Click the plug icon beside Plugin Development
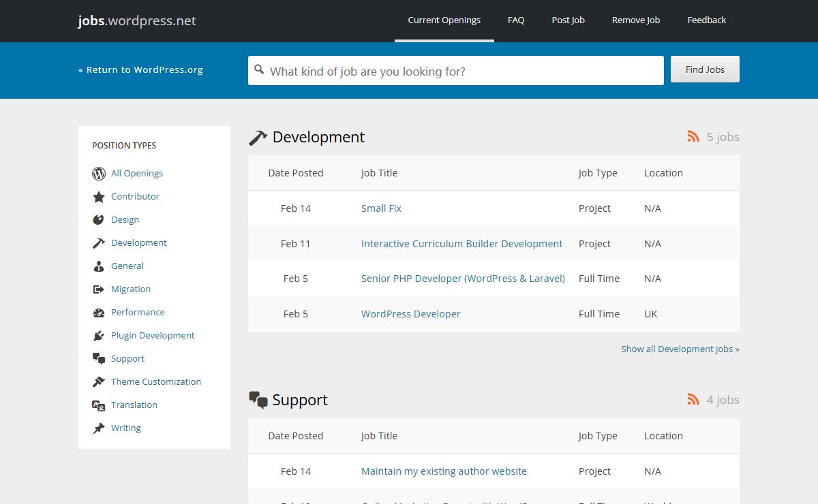818x504 pixels. [x=99, y=336]
